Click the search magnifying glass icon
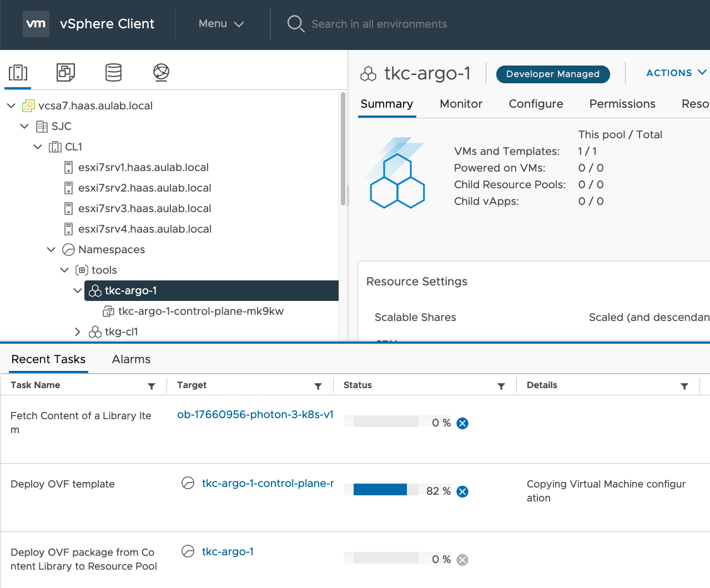The height and width of the screenshot is (588, 710). 295,24
